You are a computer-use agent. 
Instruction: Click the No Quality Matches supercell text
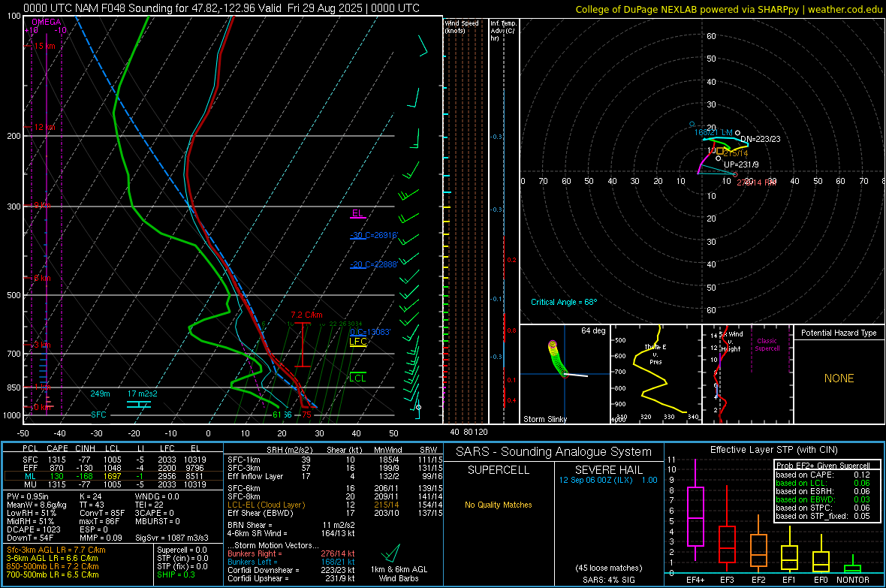click(499, 505)
